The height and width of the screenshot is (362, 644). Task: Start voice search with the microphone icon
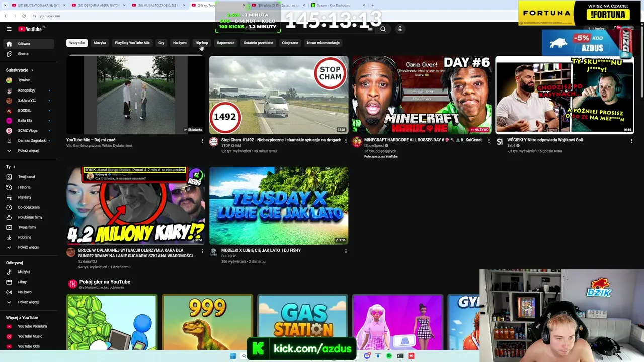coord(400,29)
